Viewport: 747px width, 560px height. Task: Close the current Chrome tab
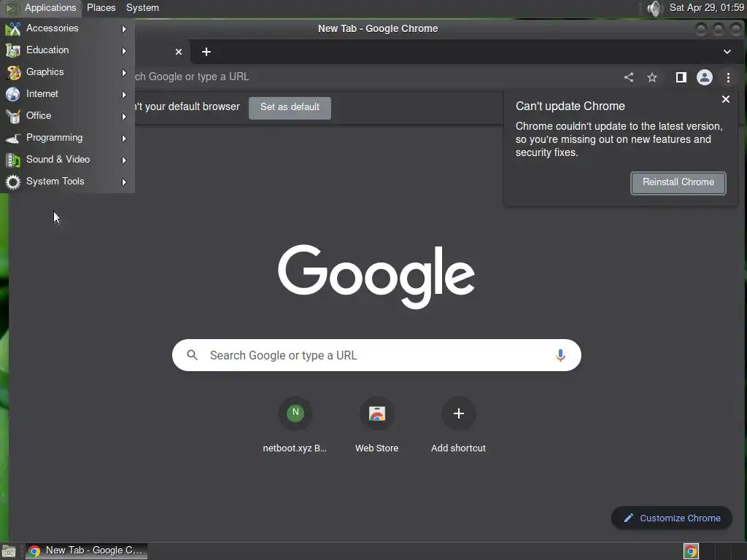(x=179, y=52)
